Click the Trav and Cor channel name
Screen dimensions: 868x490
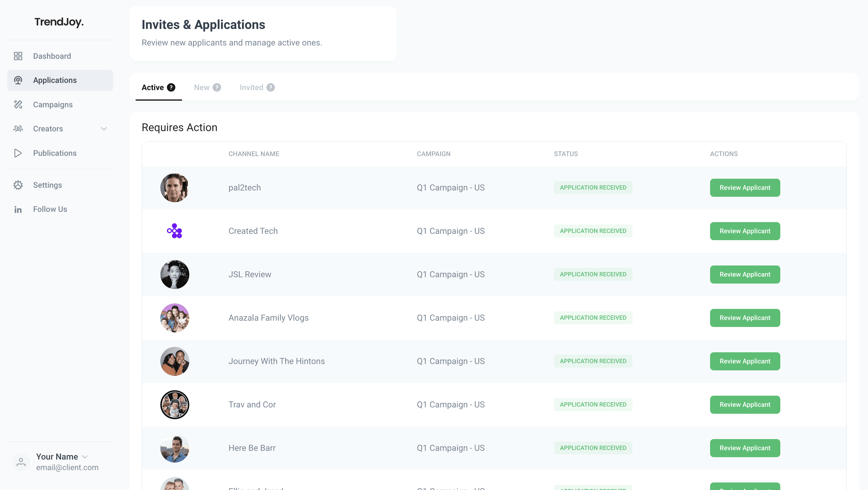click(252, 405)
